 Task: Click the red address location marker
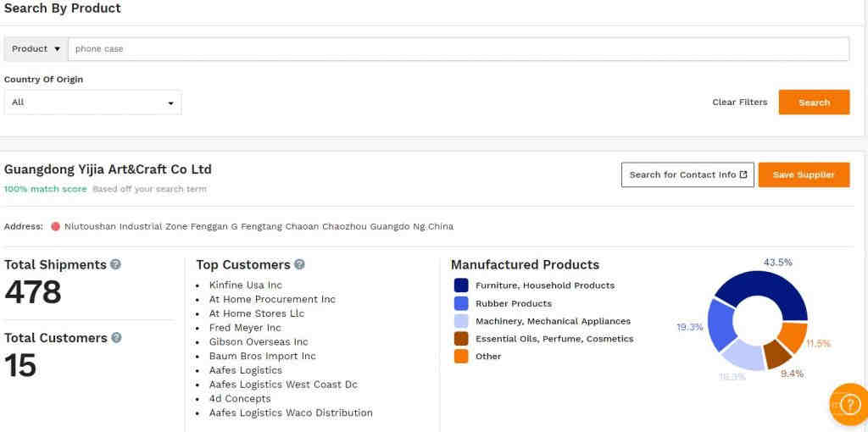(x=55, y=226)
